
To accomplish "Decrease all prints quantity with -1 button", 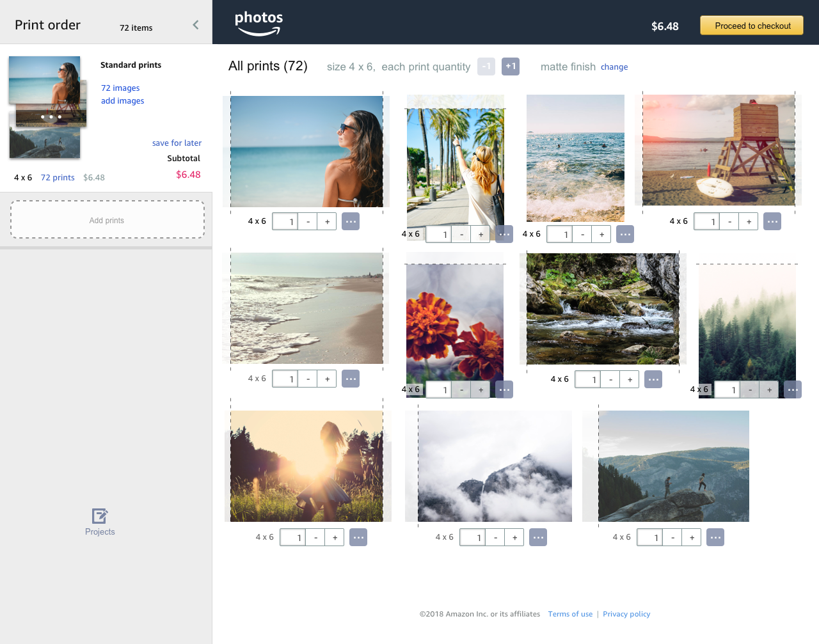I will tap(486, 67).
